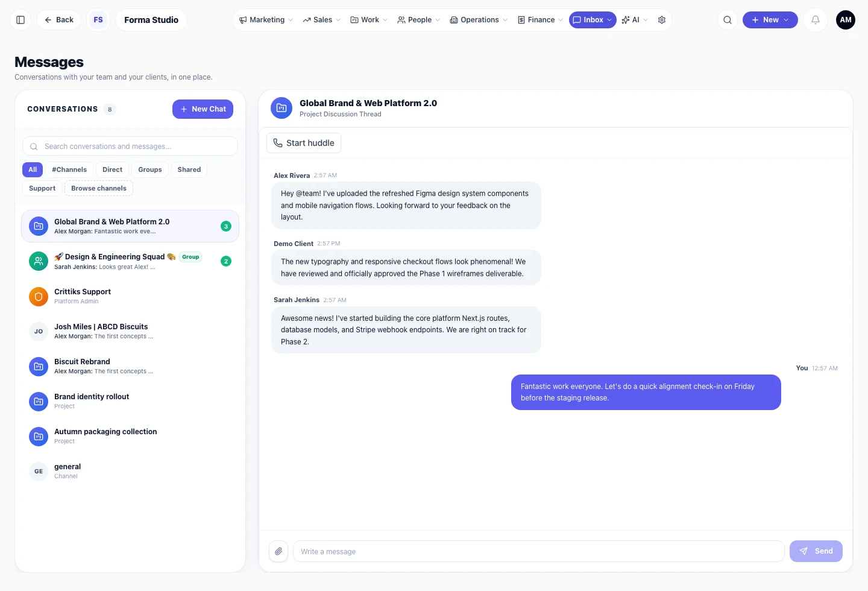Click the Brand identity rollout project avatar
The width and height of the screenshot is (868, 591).
pos(39,402)
